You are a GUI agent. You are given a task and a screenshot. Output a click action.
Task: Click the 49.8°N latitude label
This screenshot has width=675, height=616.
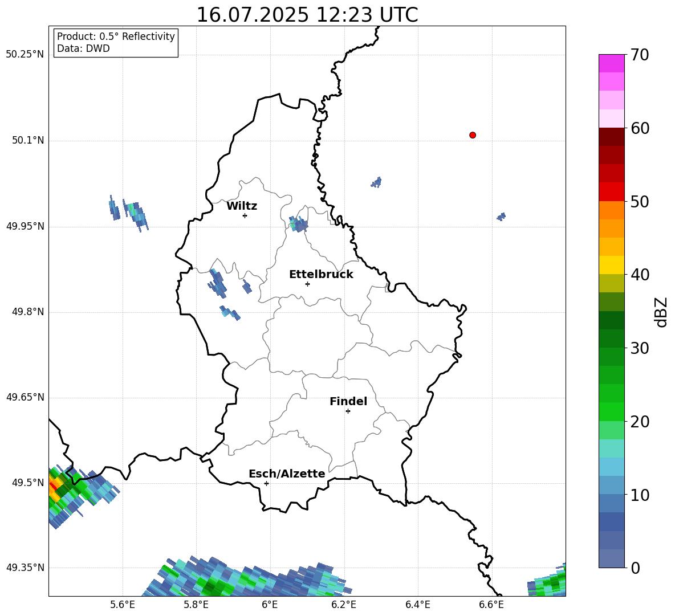point(27,312)
